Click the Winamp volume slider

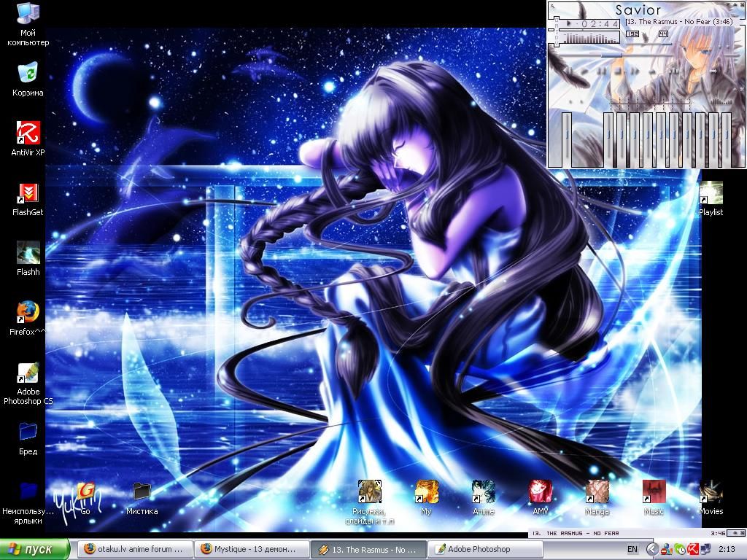(650, 46)
